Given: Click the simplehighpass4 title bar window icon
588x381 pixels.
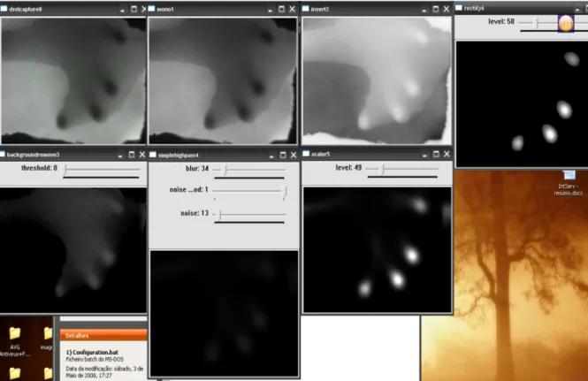Looking at the screenshot, I should [x=153, y=155].
